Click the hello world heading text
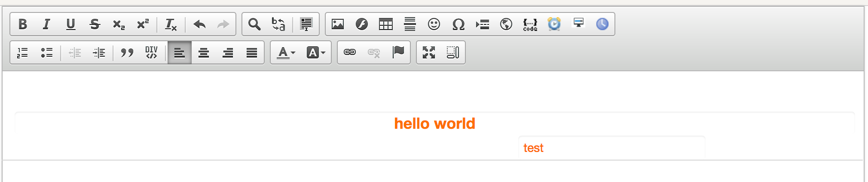The width and height of the screenshot is (868, 182). tap(434, 124)
